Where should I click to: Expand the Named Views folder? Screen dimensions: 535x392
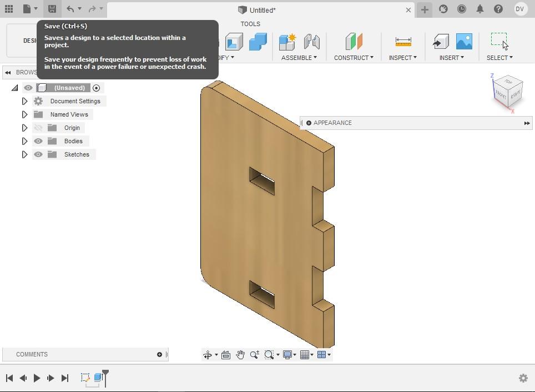24,114
